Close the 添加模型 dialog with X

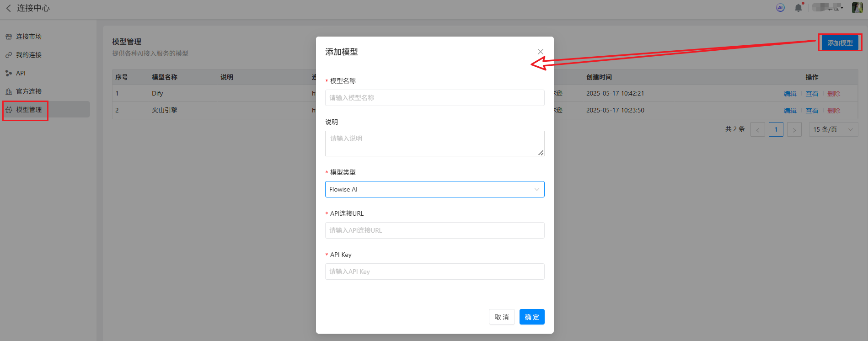[540, 52]
